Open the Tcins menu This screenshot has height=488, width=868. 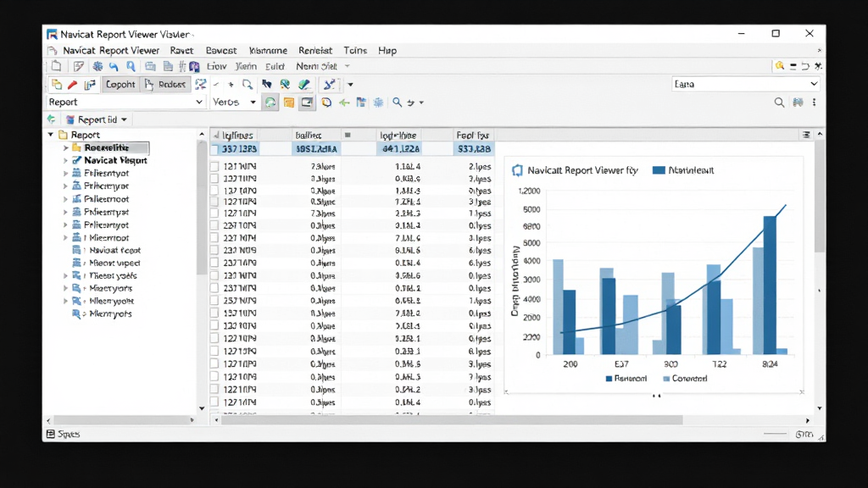(x=355, y=50)
